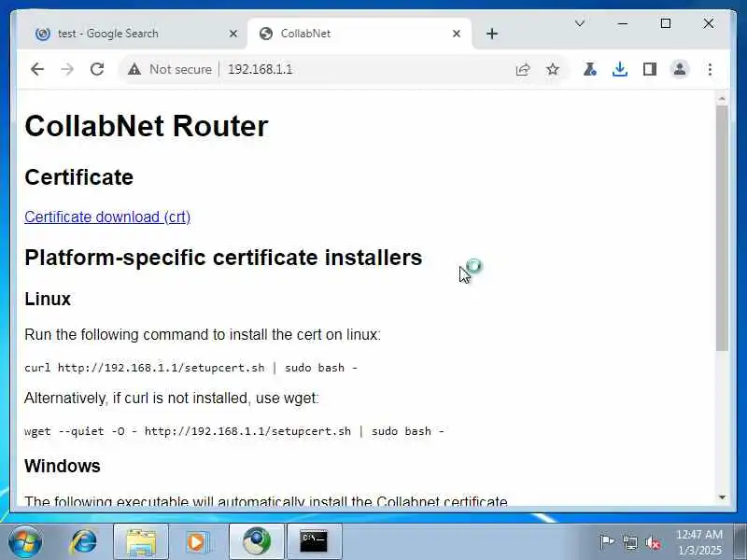Open the Windows Start menu
Image resolution: width=747 pixels, height=560 pixels.
(x=25, y=541)
